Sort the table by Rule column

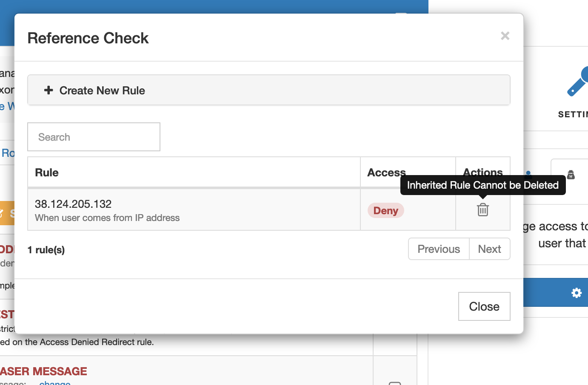click(46, 172)
